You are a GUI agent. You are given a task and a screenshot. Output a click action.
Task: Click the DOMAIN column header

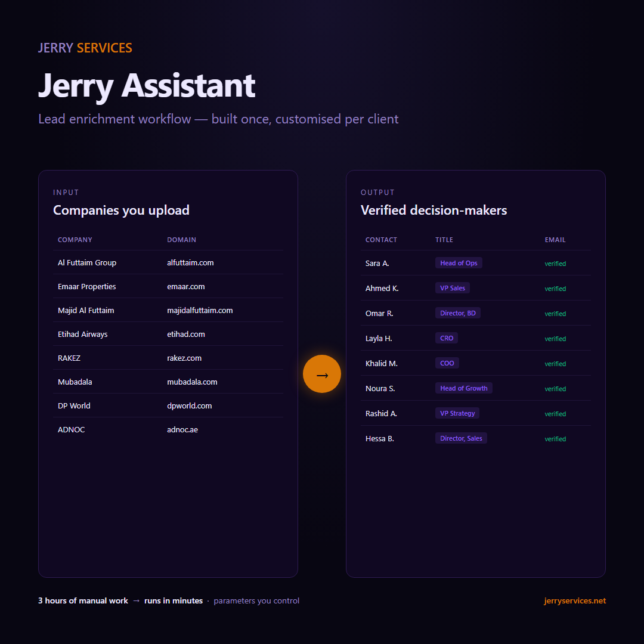coord(181,240)
